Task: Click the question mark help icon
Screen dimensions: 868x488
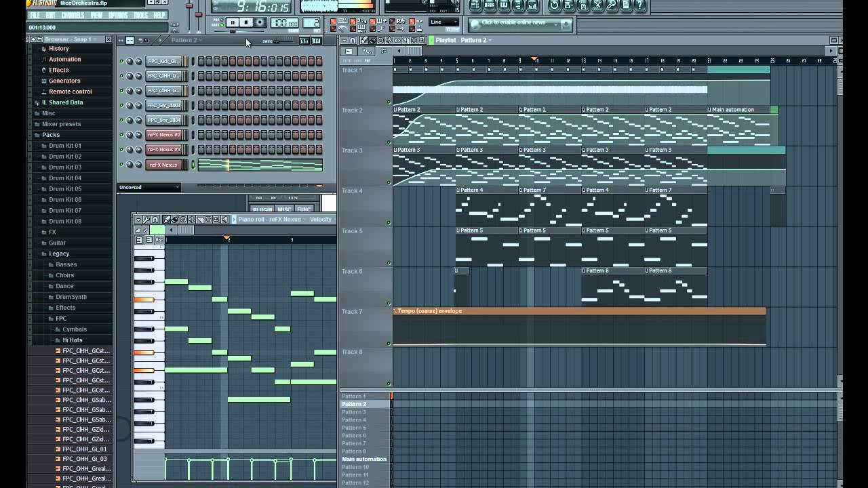Action: 639,5
